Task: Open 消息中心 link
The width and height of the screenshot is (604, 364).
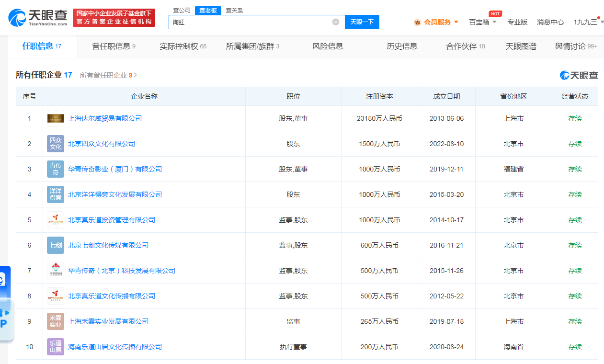Action: coord(550,22)
